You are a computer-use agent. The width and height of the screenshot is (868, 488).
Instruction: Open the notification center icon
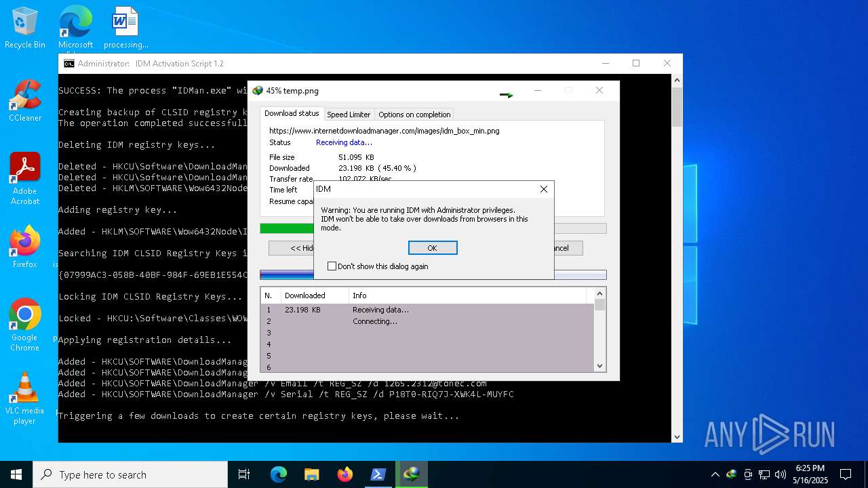pos(846,474)
